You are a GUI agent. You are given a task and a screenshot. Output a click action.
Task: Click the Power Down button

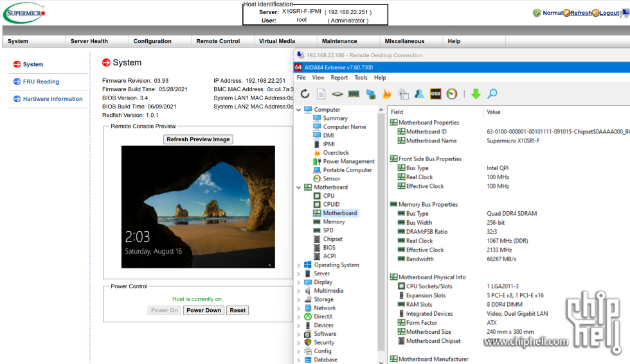(204, 310)
